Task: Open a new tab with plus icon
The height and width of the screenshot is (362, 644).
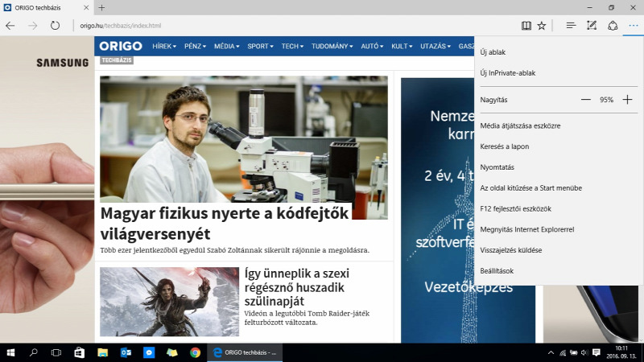Action: coord(101,7)
